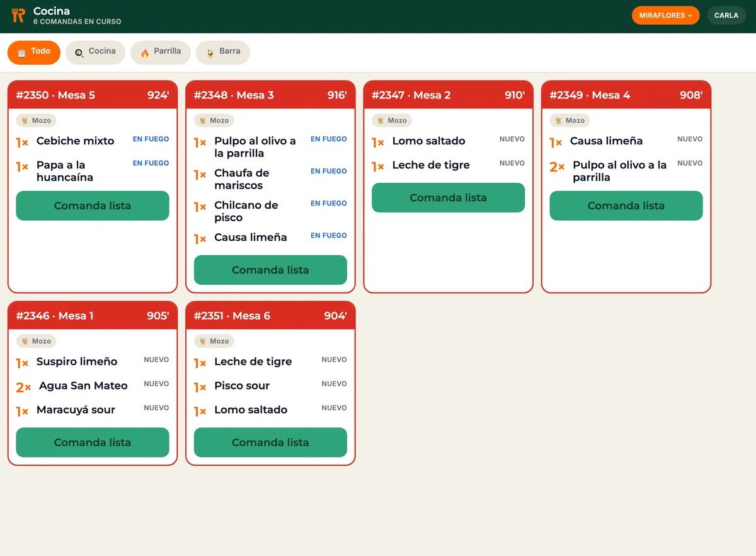Open the Carla user profile button
This screenshot has width=756, height=556.
click(x=726, y=15)
